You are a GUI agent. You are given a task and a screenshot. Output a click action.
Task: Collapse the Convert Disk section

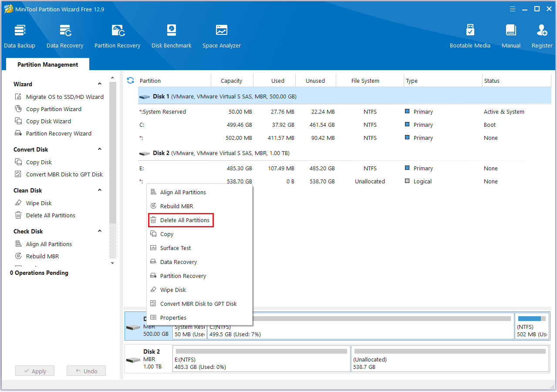pyautogui.click(x=100, y=149)
